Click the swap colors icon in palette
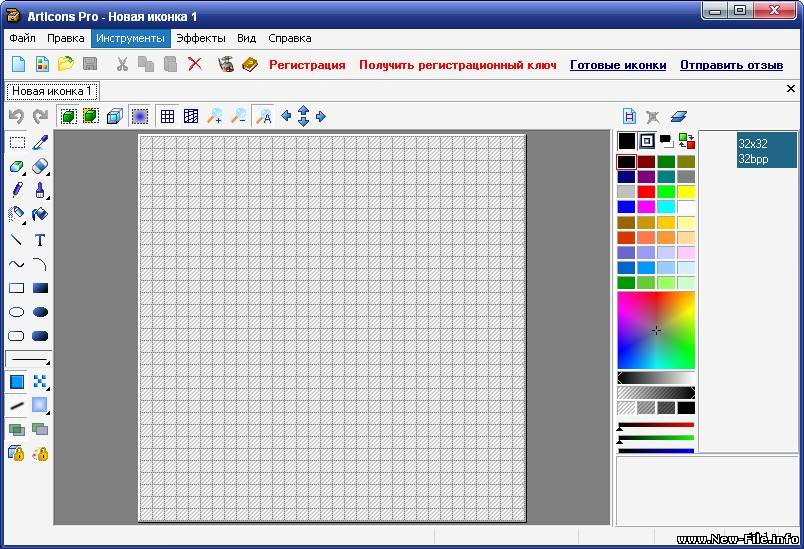This screenshot has width=804, height=549. (x=686, y=140)
